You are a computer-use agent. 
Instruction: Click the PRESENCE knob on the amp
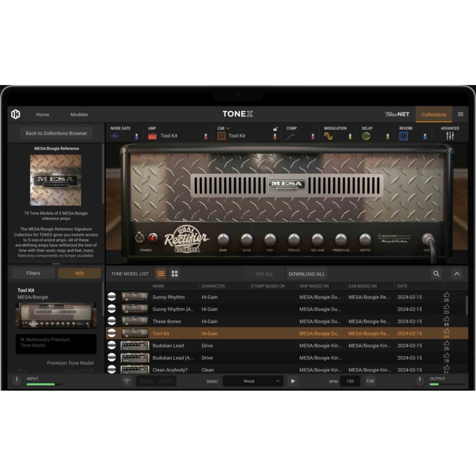point(341,240)
